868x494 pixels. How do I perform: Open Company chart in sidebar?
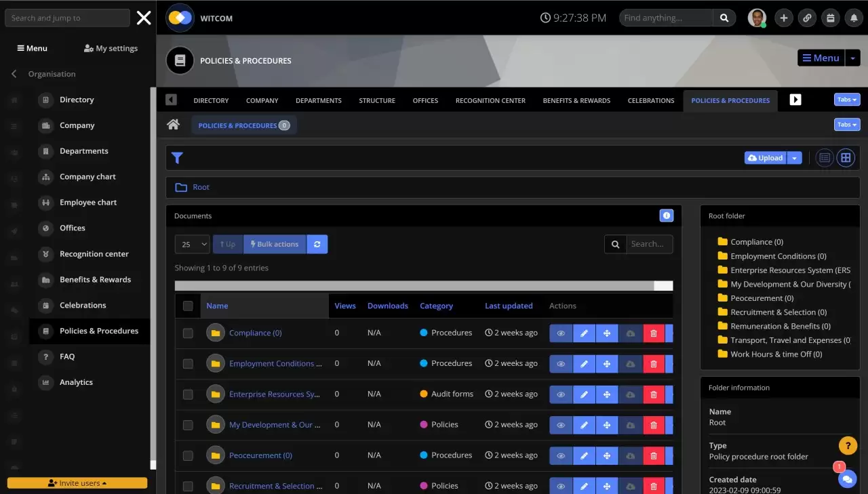[87, 177]
